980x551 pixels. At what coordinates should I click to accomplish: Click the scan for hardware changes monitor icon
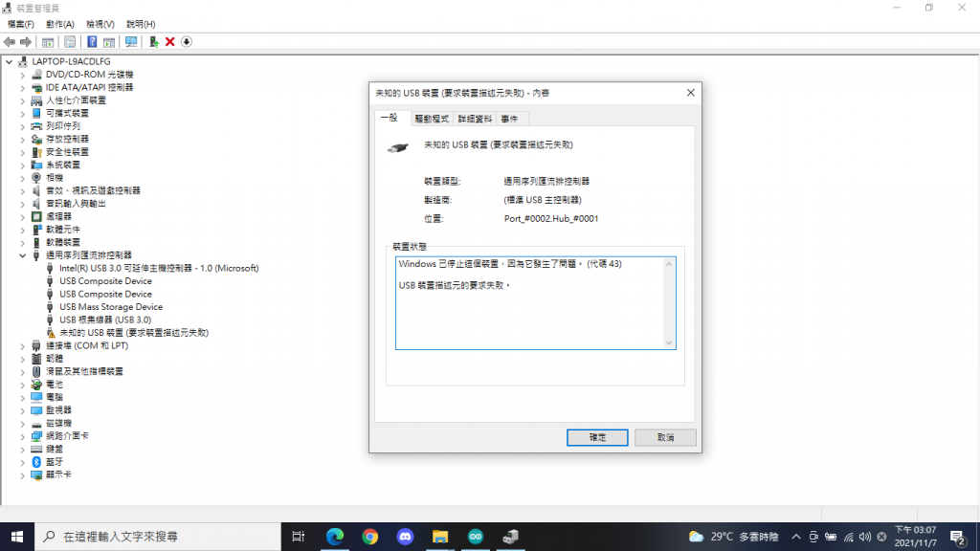coord(130,42)
